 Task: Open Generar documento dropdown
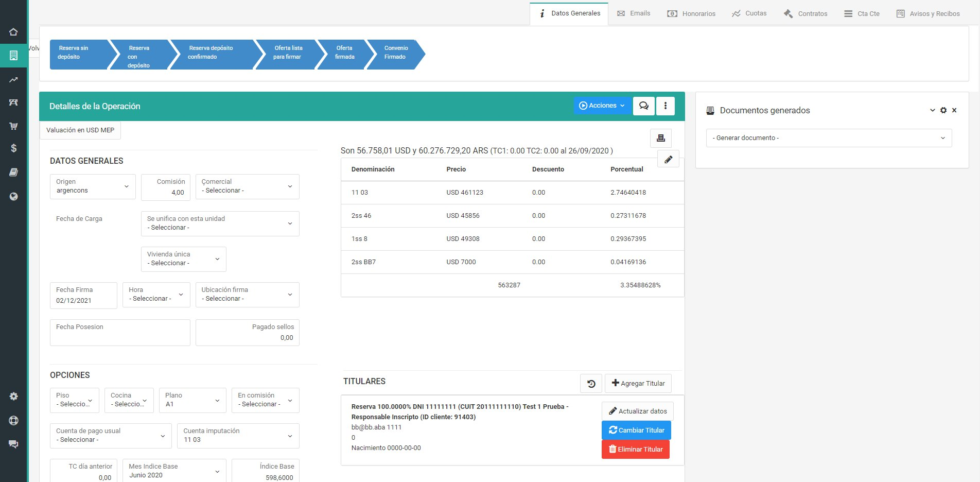(829, 138)
